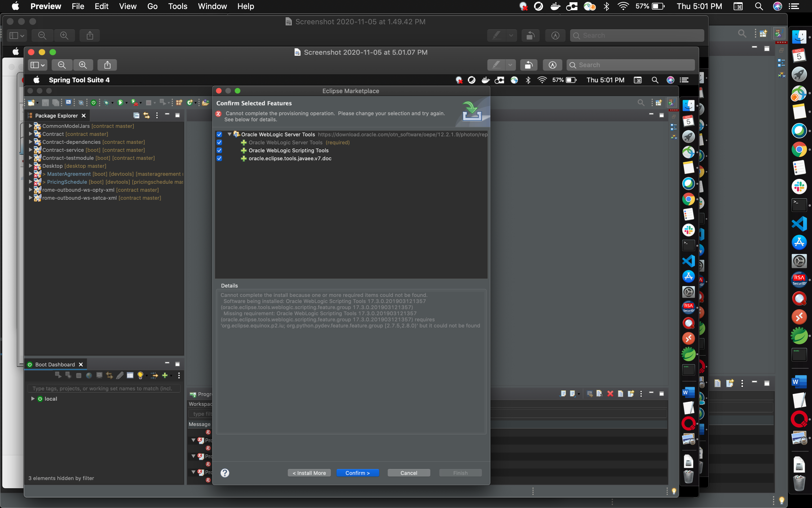Click the green Boot Dashboard toolbar icon
812x508 pixels.
94,102
